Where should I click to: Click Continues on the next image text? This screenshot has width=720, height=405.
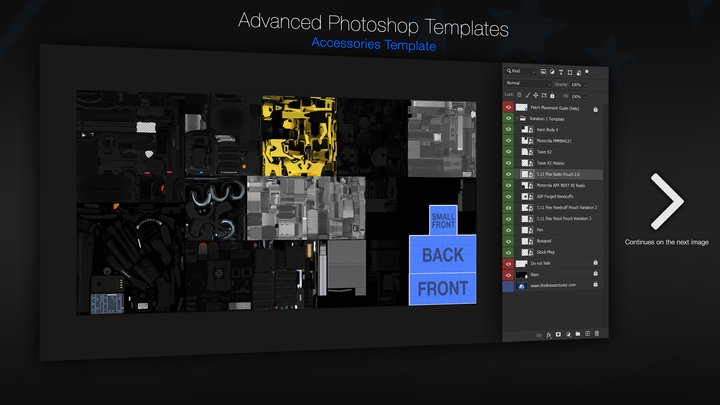[666, 242]
